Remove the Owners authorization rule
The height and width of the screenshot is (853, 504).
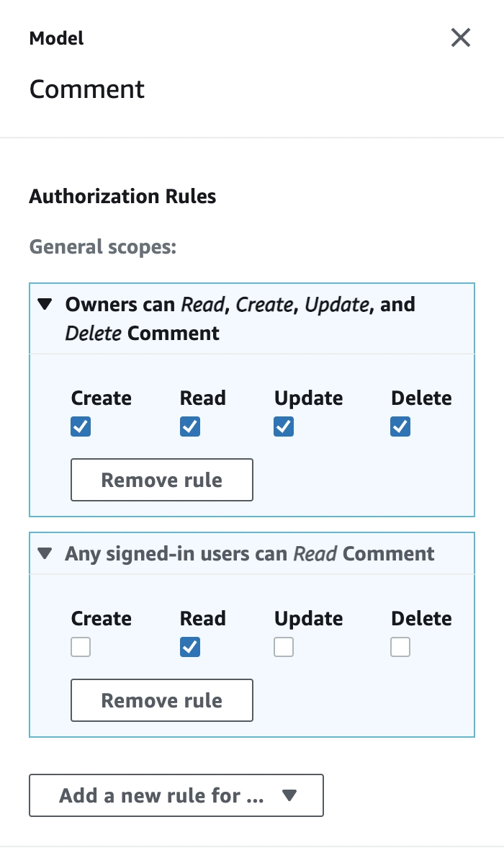[x=161, y=480]
